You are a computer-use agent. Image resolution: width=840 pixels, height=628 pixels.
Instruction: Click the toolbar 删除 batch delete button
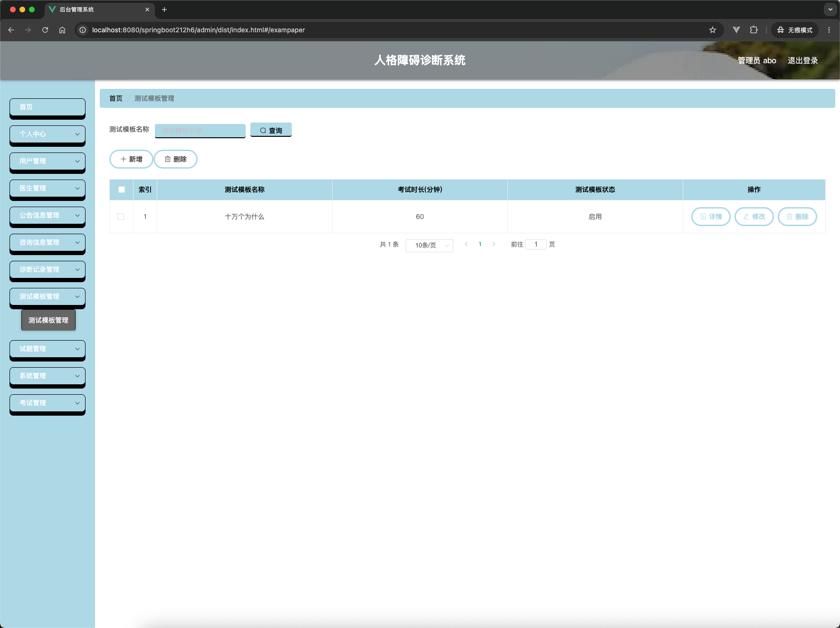(175, 159)
